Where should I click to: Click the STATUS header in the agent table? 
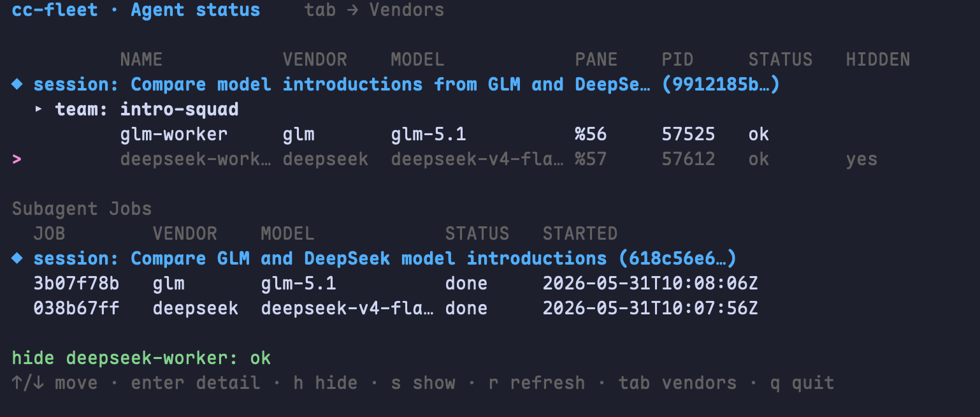(781, 59)
